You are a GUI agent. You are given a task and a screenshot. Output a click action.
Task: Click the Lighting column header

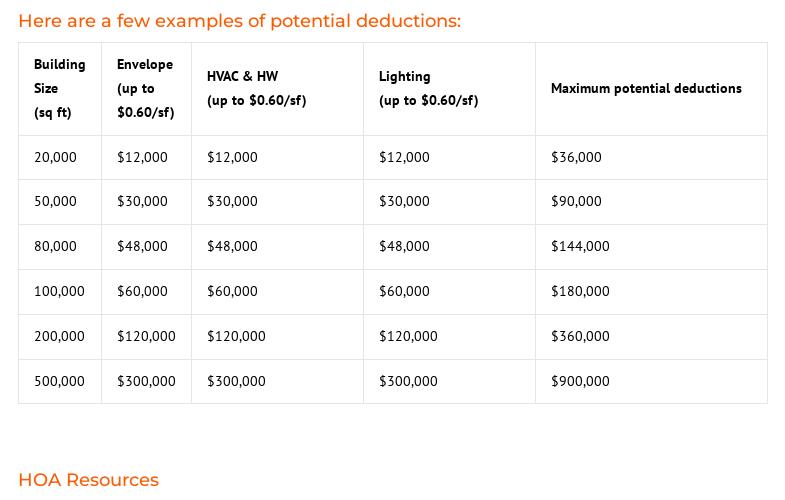(x=449, y=89)
